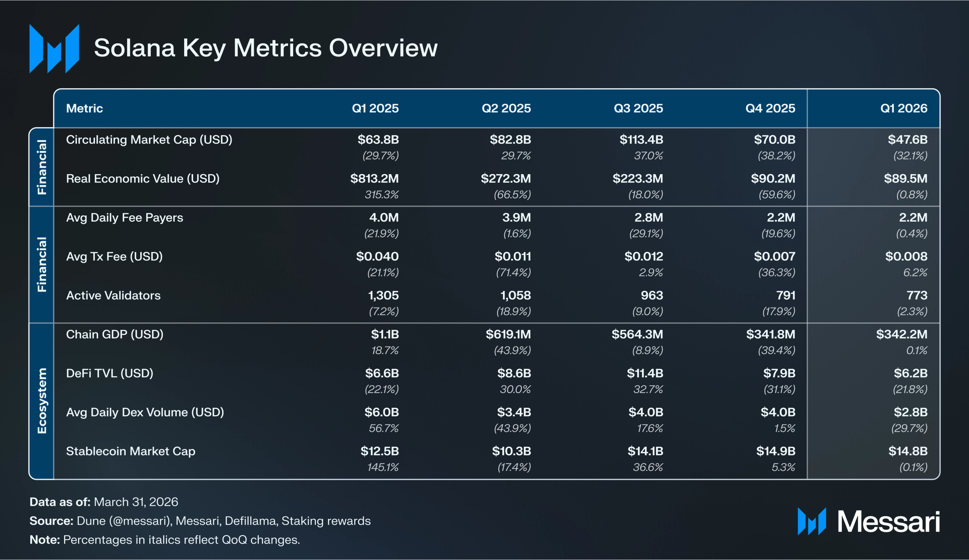Click the $47.6B Q1 2026 market cap value
The width and height of the screenshot is (969, 560).
(907, 139)
